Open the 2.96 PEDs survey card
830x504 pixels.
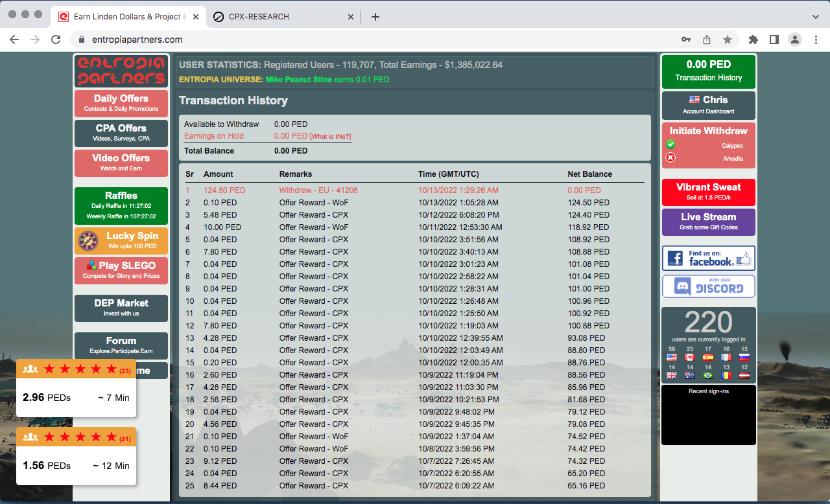(76, 387)
